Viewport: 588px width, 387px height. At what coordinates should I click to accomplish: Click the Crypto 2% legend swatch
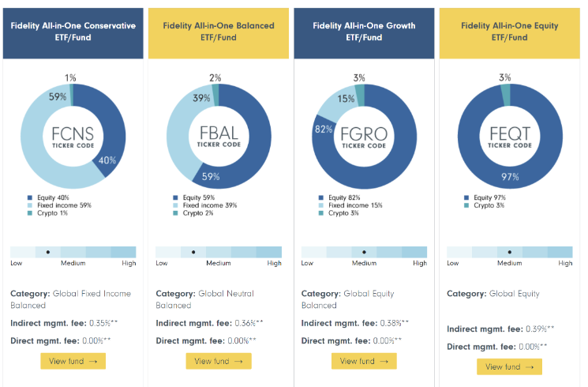(x=175, y=213)
